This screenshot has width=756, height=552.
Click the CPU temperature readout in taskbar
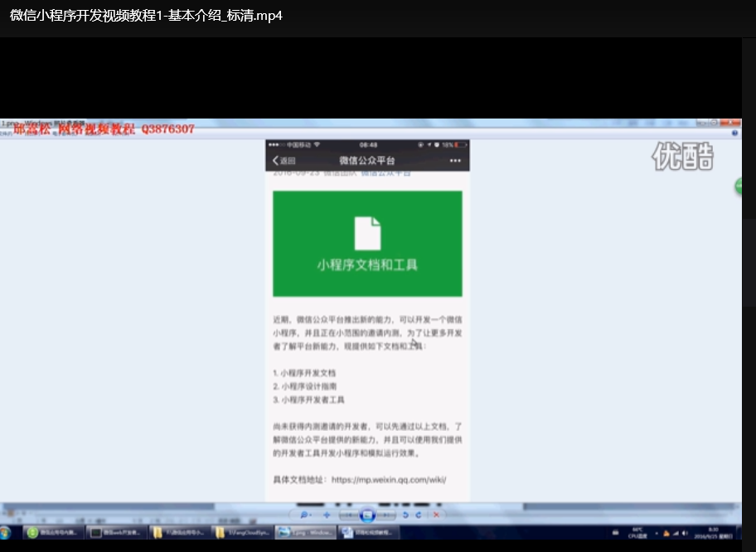pos(637,533)
